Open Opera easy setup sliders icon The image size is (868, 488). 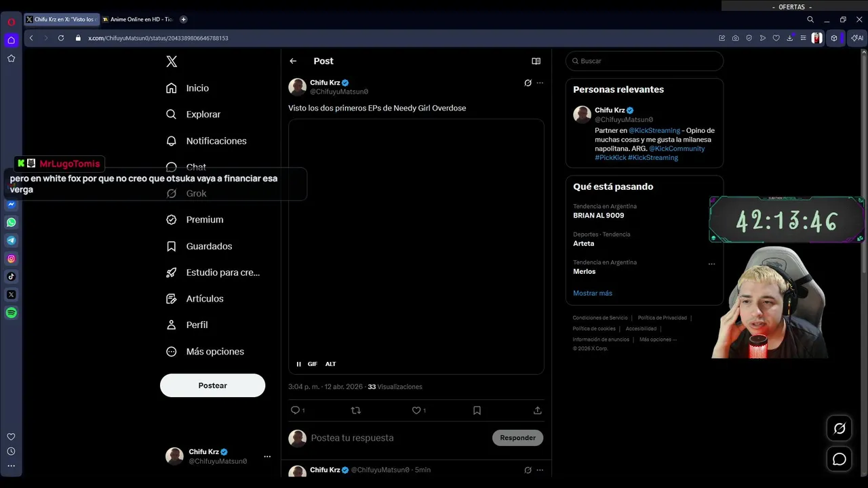pyautogui.click(x=802, y=38)
